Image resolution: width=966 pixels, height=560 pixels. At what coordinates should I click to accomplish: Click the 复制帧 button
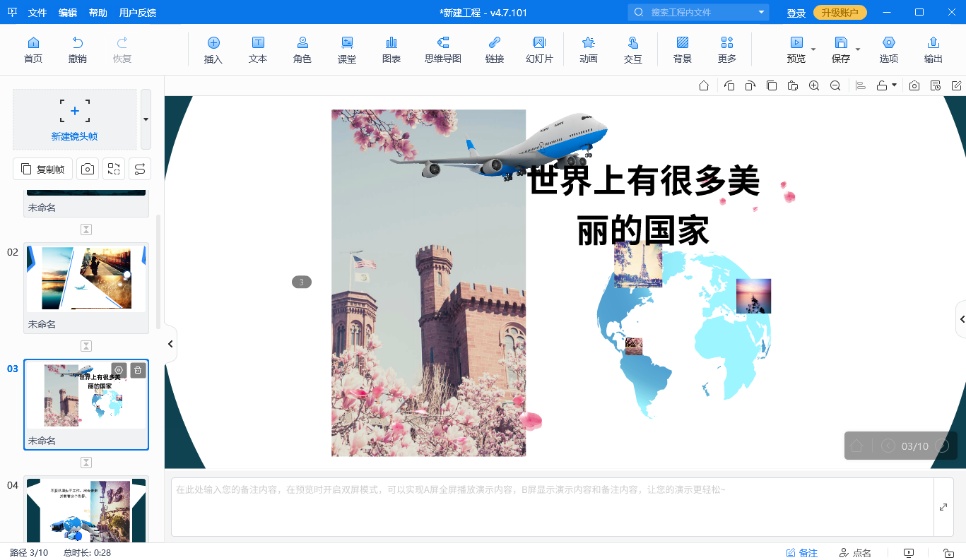pos(42,169)
